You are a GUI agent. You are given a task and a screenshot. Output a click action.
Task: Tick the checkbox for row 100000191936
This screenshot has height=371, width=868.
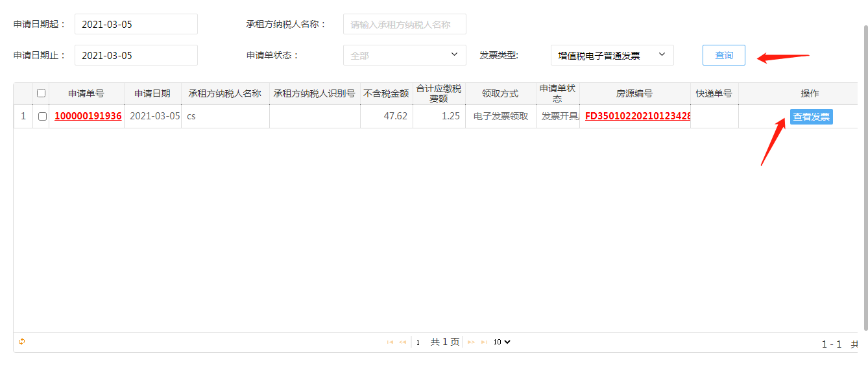(x=42, y=117)
